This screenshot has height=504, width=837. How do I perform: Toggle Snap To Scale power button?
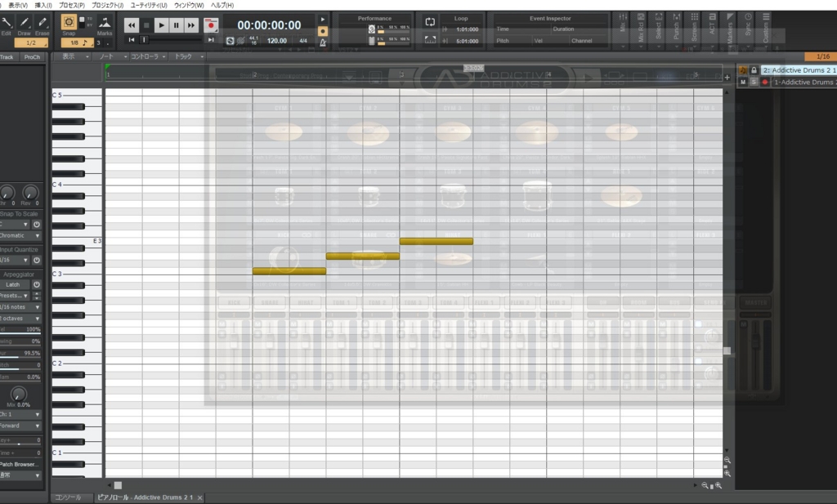(x=36, y=225)
